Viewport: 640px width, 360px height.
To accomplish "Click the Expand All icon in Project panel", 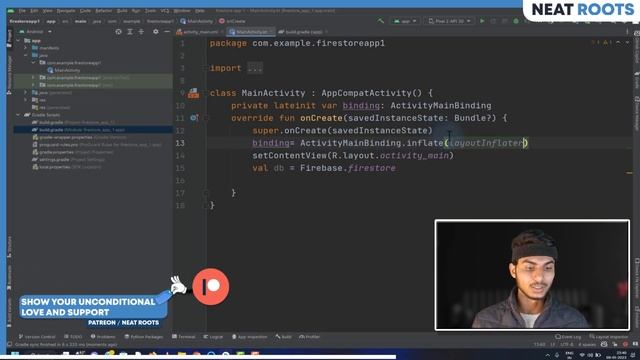I will [x=130, y=31].
